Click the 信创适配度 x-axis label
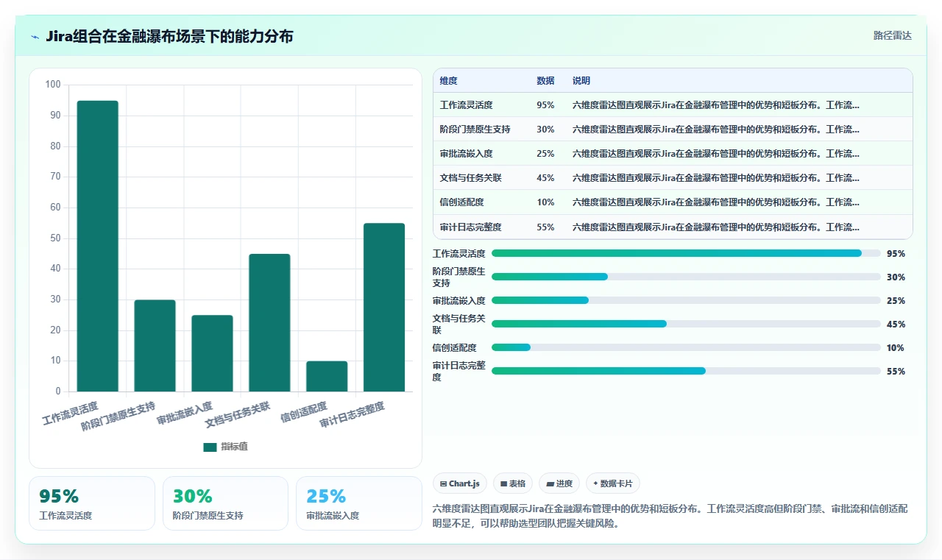This screenshot has height=560, width=942. pos(304,411)
